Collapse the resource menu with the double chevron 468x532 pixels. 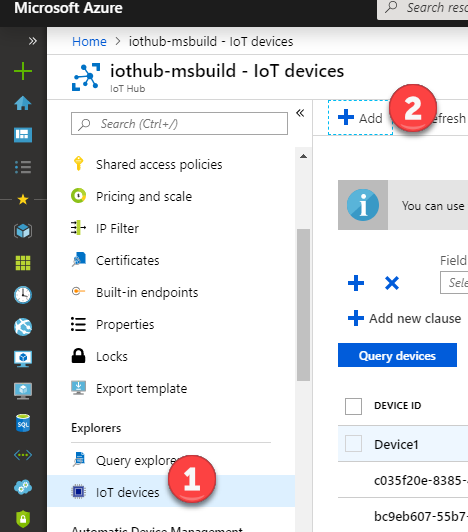(300, 113)
